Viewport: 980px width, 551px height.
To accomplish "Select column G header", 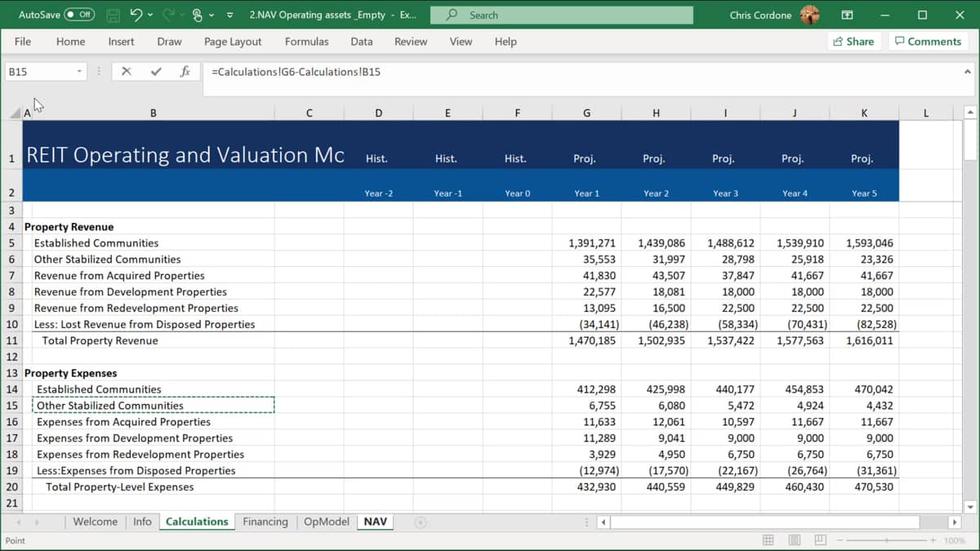I will pyautogui.click(x=586, y=113).
